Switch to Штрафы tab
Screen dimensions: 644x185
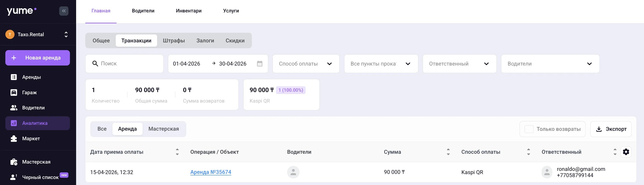point(174,40)
